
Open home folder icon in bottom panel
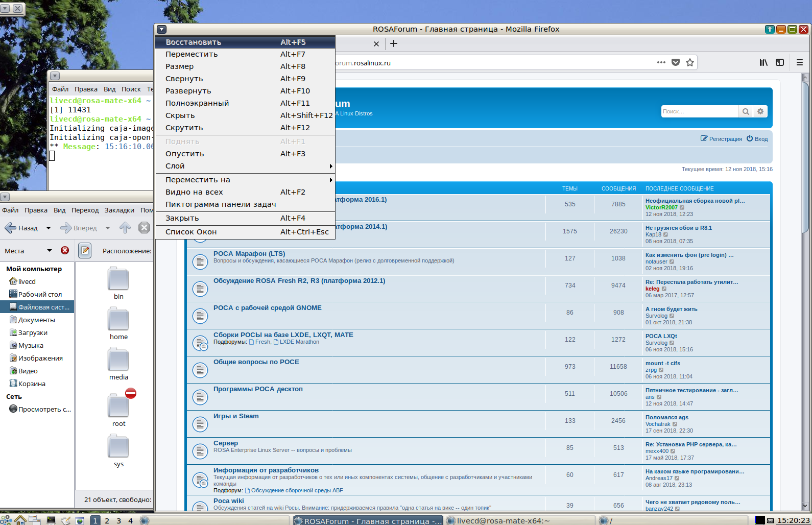point(20,520)
